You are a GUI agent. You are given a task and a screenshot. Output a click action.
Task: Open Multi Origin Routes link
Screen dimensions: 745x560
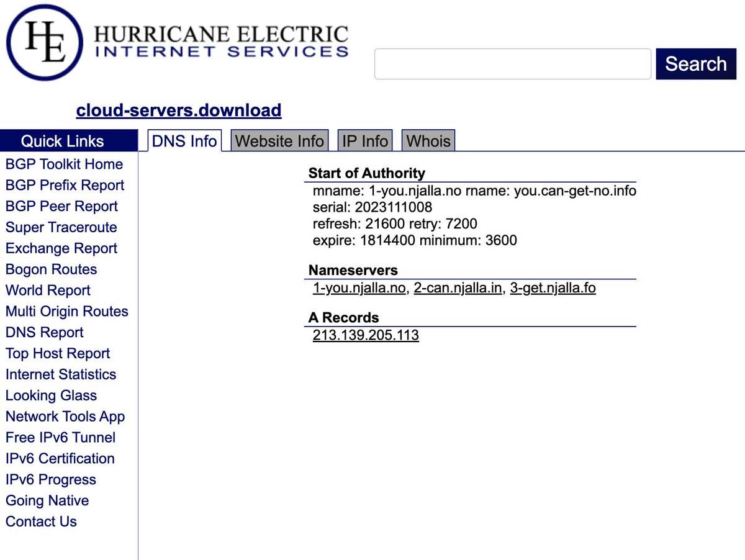[66, 312]
